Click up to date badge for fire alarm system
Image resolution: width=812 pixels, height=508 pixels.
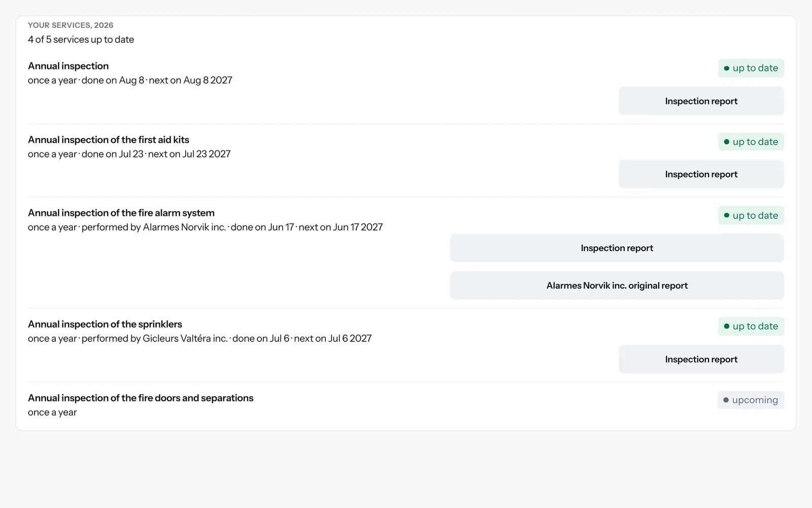point(751,215)
